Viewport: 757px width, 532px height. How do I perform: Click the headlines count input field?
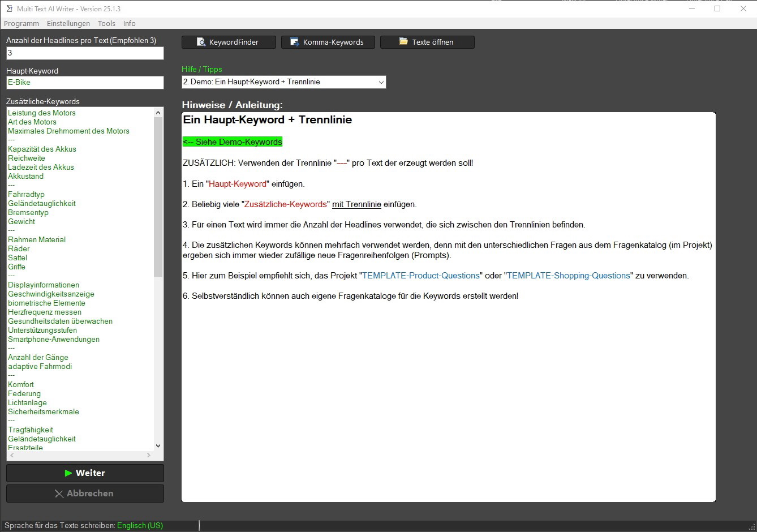click(x=85, y=53)
